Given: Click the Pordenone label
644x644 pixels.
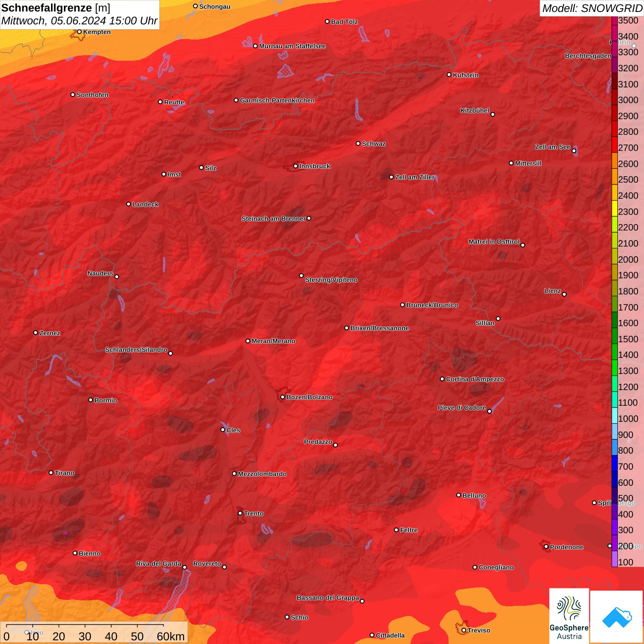Looking at the screenshot, I should [567, 547].
